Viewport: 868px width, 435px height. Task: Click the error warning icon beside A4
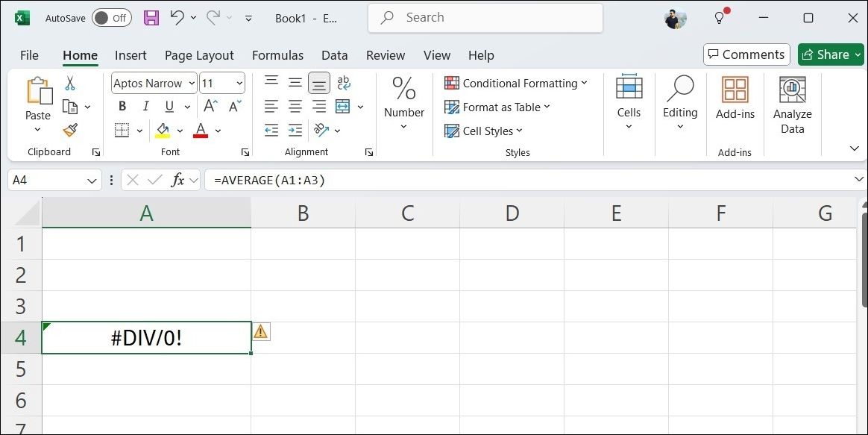[x=260, y=331]
